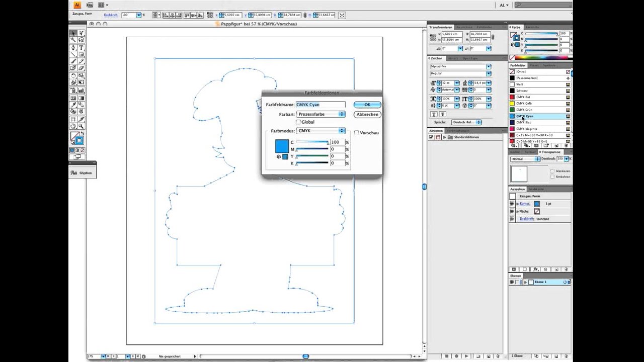The width and height of the screenshot is (644, 362).
Task: Enable the Vorschau preview checkbox
Action: [x=357, y=133]
